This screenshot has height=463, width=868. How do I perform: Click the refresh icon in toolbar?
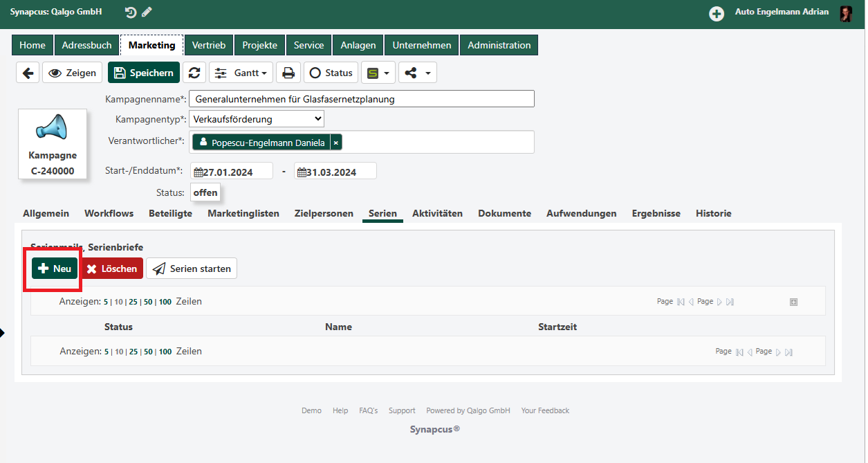194,73
